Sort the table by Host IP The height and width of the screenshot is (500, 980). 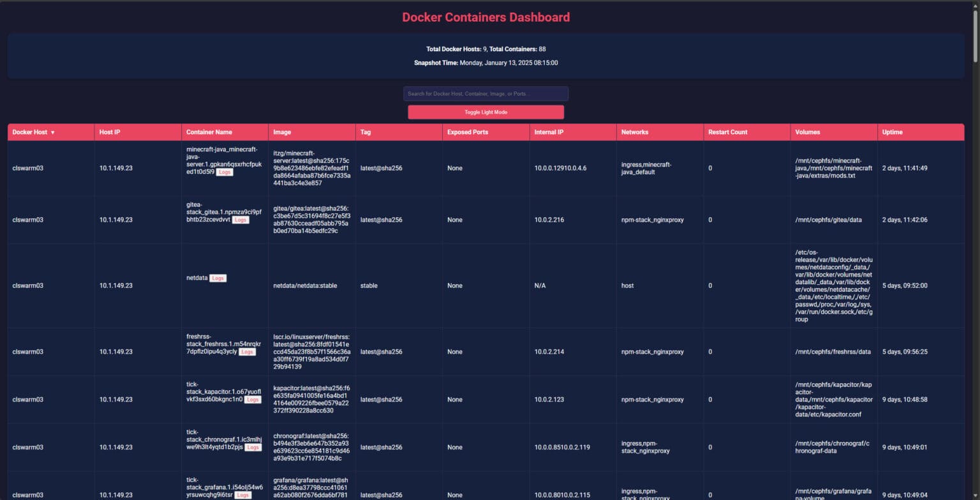pos(110,132)
